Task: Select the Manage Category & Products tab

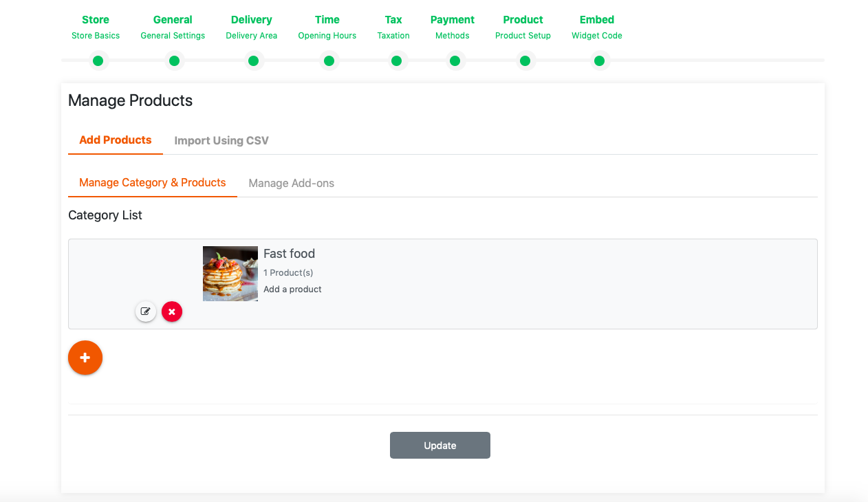Action: tap(153, 182)
